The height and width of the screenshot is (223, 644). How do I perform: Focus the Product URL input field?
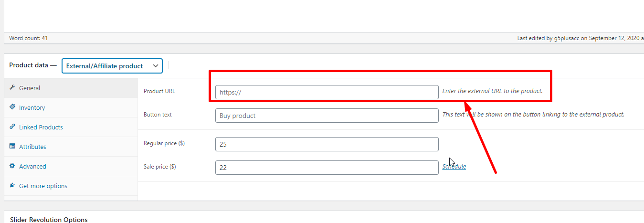(x=327, y=92)
